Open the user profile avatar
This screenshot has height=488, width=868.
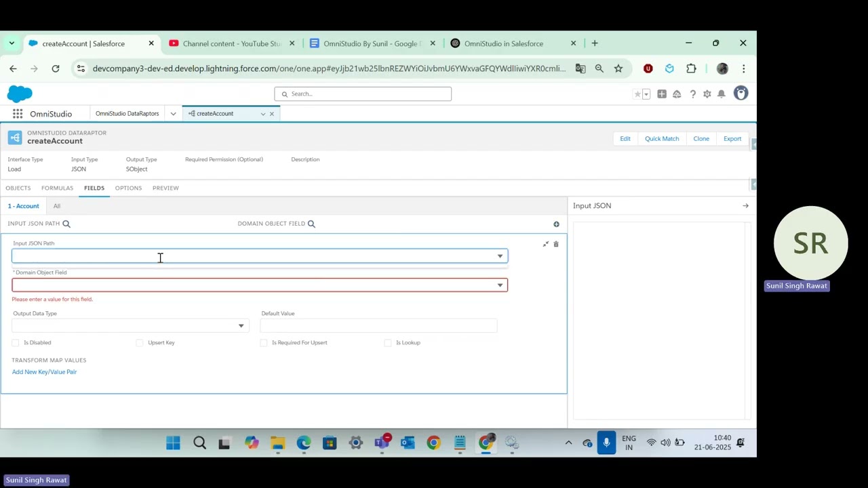(741, 94)
